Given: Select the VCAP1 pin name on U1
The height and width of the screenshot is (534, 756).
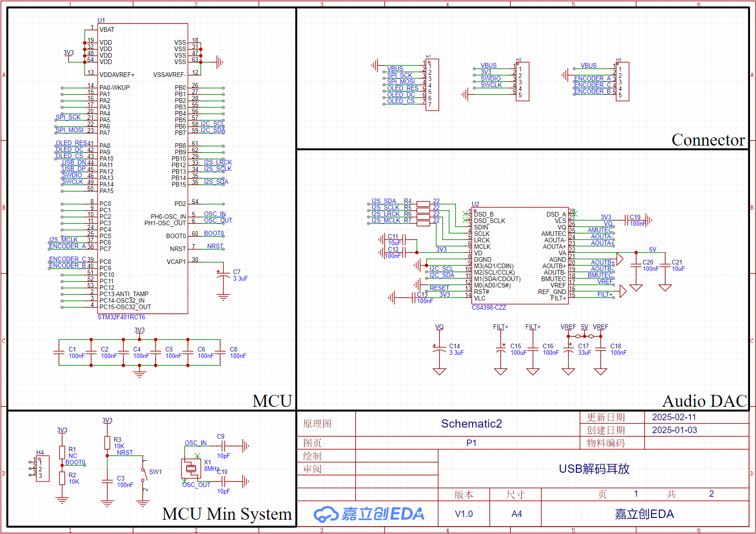Looking at the screenshot, I should (176, 262).
